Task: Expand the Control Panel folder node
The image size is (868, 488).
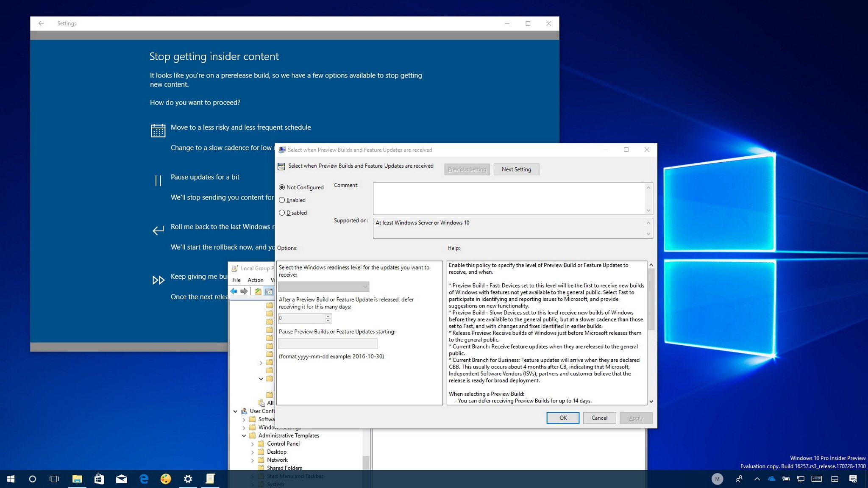Action: tap(253, 444)
